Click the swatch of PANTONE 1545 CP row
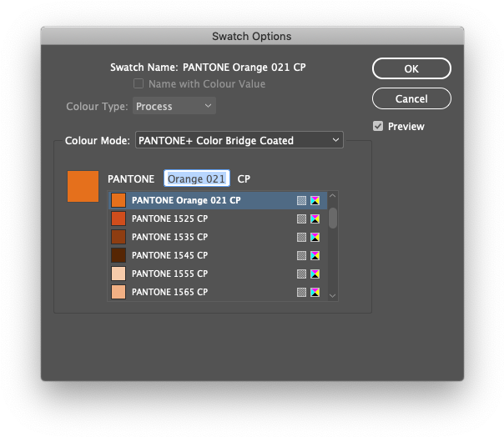This screenshot has width=504, height=437. (118, 255)
